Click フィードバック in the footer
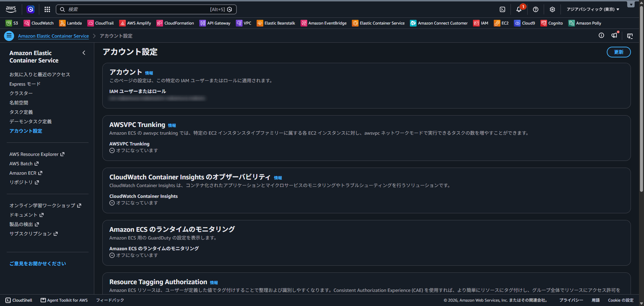 pyautogui.click(x=110, y=300)
